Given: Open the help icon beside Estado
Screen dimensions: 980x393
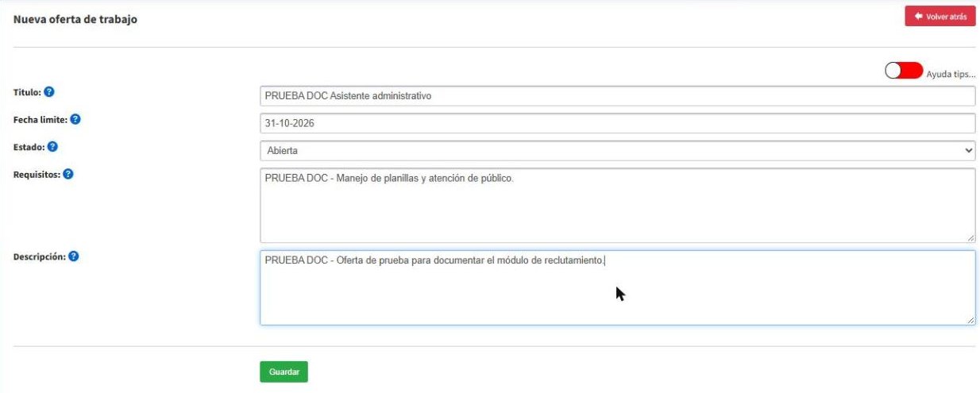Looking at the screenshot, I should [x=52, y=147].
